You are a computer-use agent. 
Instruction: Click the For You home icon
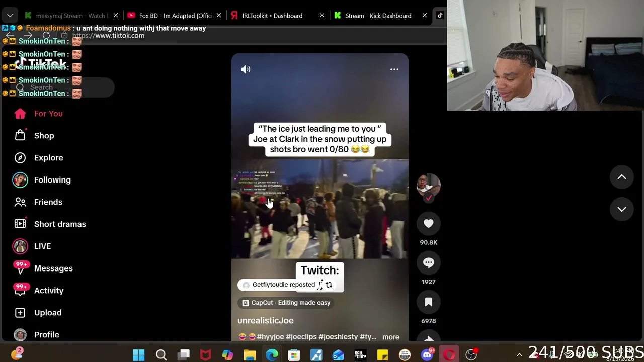(x=20, y=114)
